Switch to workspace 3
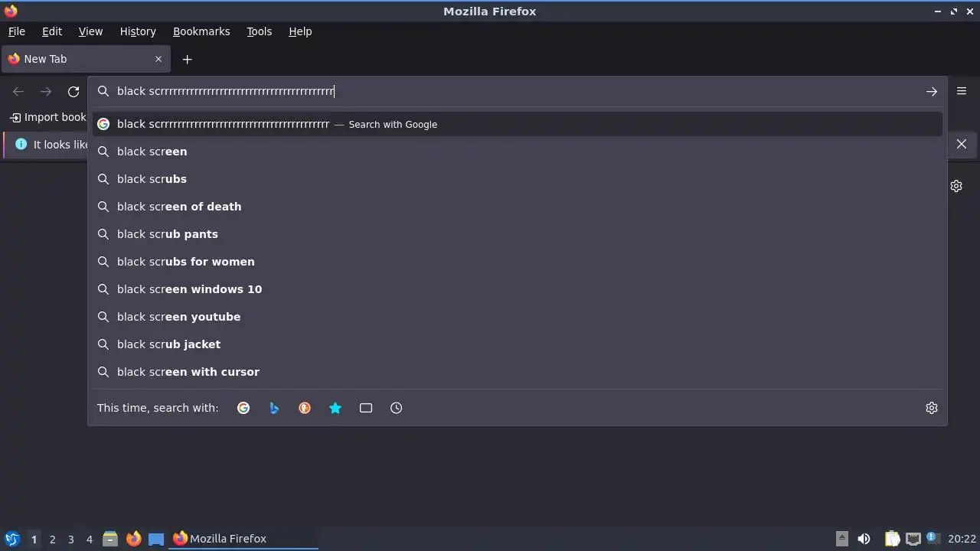The width and height of the screenshot is (980, 551). click(x=70, y=539)
